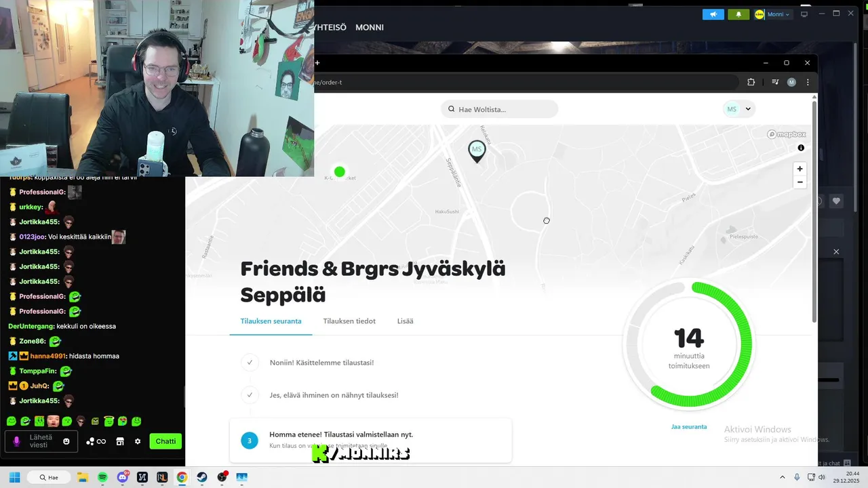Click the Windows Start button

pos(14,477)
